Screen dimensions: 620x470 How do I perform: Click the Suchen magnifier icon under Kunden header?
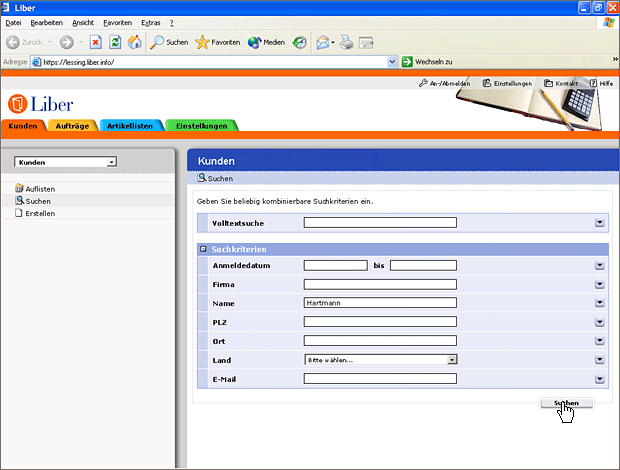click(202, 178)
